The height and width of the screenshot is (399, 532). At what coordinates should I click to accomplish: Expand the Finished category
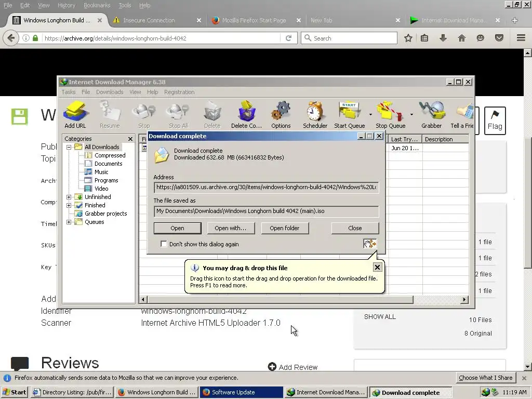tap(69, 205)
